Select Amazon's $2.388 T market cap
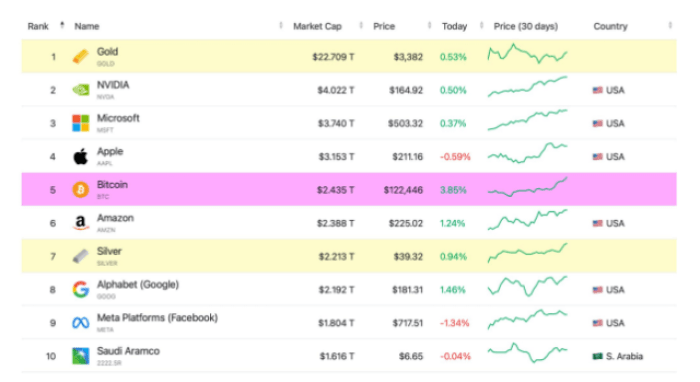Viewport: 700px width, 382px height. coord(336,223)
